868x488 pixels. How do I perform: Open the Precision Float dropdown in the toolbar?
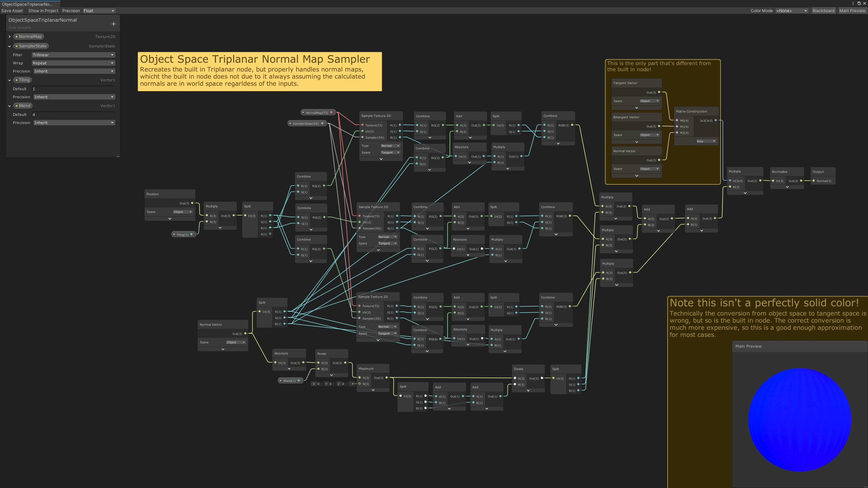click(99, 11)
